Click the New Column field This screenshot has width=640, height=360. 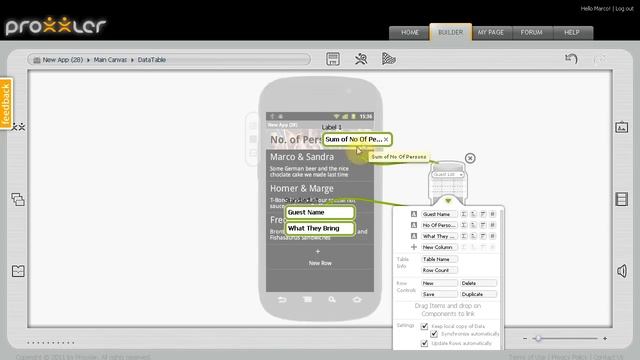[x=439, y=247]
